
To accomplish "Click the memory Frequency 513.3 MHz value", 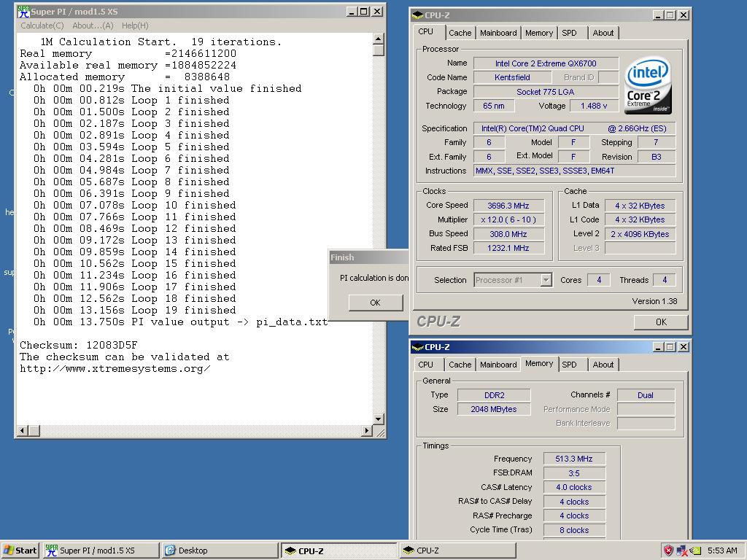I will pyautogui.click(x=574, y=459).
